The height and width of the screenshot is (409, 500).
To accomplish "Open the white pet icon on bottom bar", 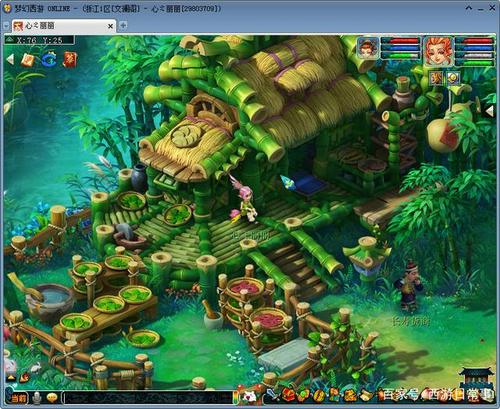I will click(x=249, y=396).
